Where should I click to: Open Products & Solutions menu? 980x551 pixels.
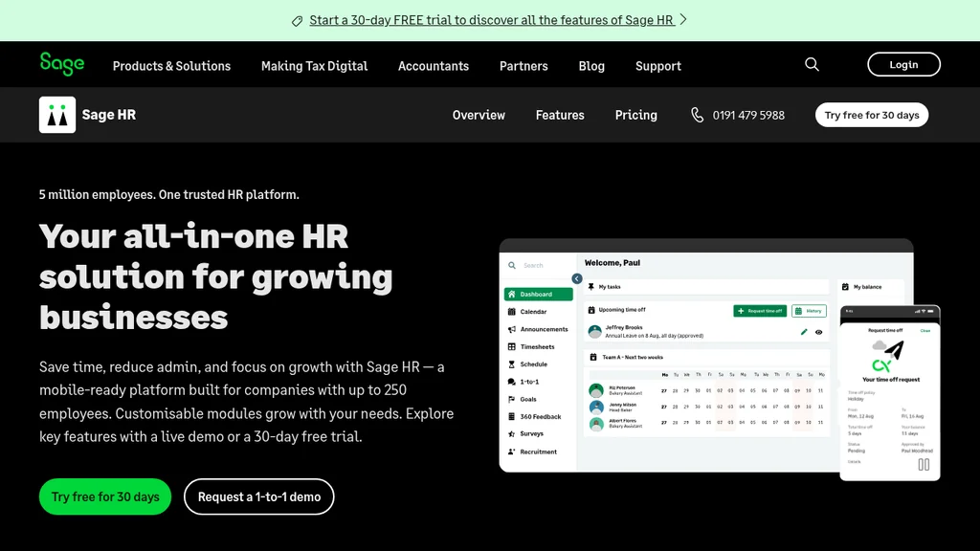(171, 66)
